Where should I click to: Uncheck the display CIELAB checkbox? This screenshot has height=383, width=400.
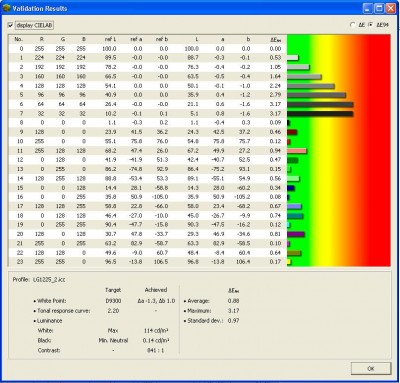coord(10,25)
